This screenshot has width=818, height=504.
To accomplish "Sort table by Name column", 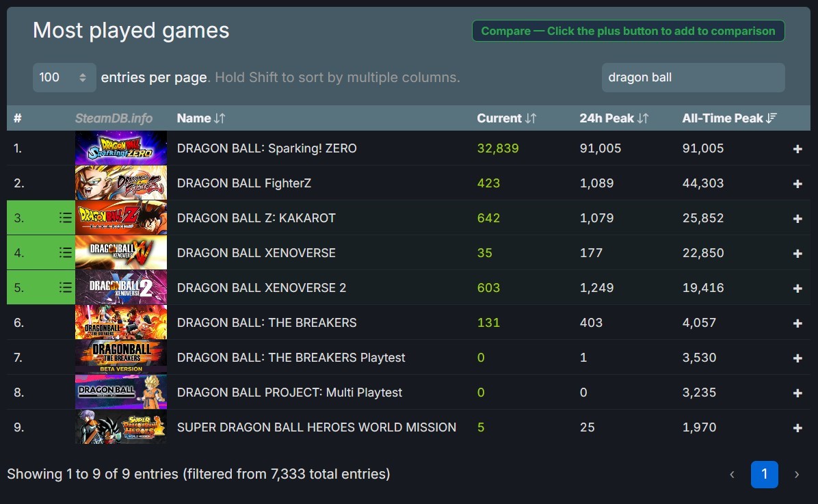I will click(x=201, y=118).
